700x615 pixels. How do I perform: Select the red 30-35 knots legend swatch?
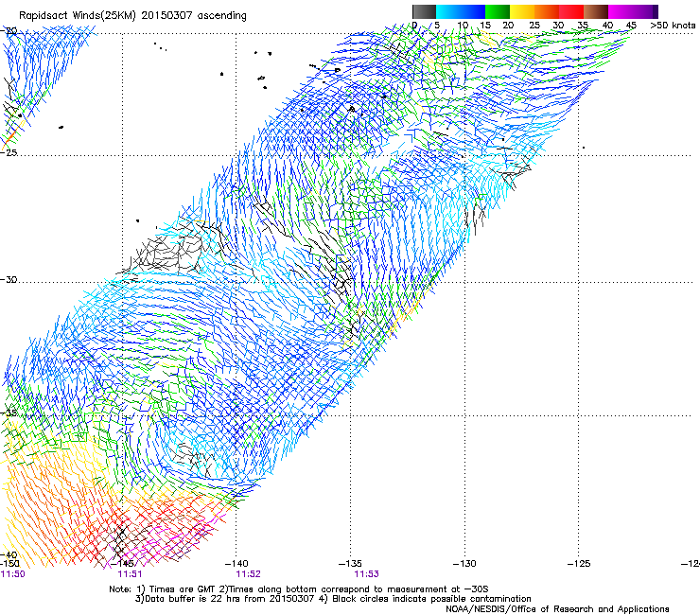(x=571, y=11)
